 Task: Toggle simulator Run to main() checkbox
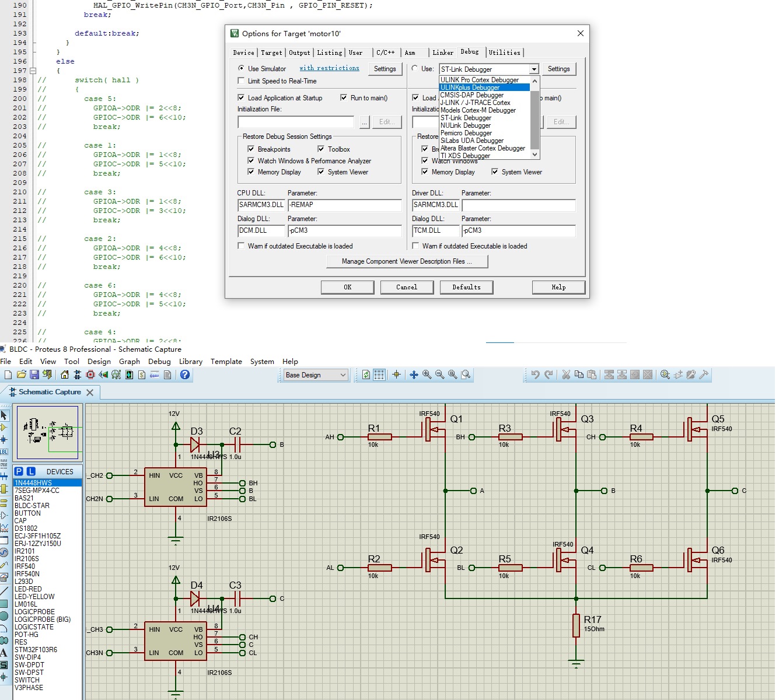point(344,97)
